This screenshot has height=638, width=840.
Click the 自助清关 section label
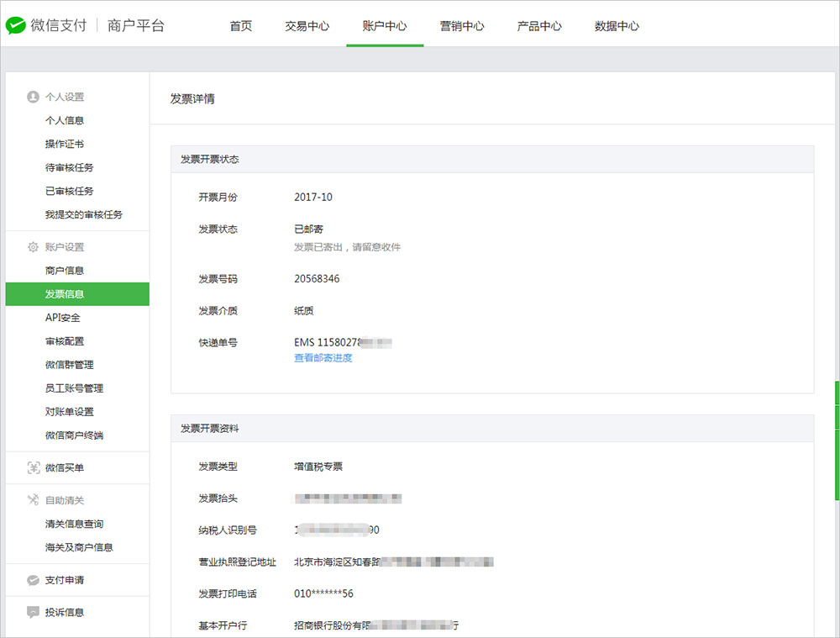click(x=65, y=500)
